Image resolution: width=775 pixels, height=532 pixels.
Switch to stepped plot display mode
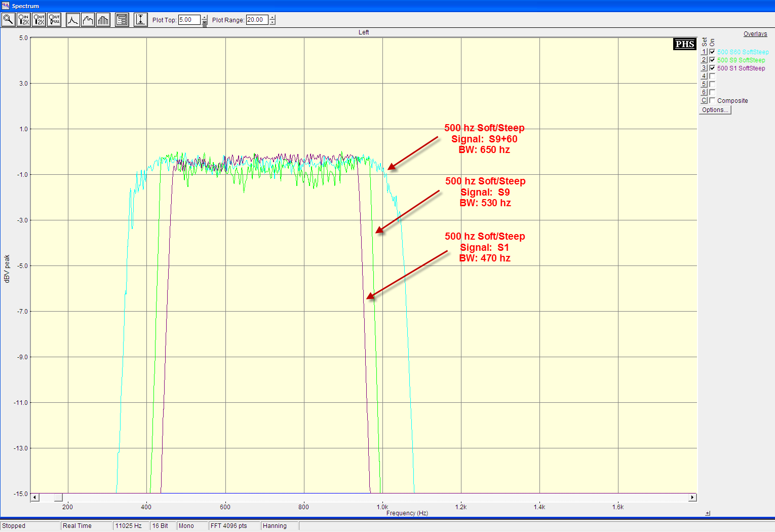coord(88,20)
